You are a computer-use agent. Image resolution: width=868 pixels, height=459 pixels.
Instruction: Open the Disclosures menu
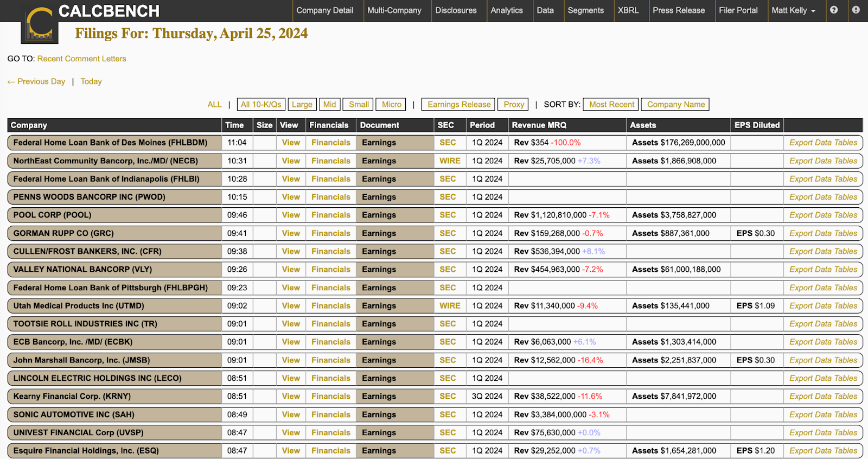coord(456,10)
